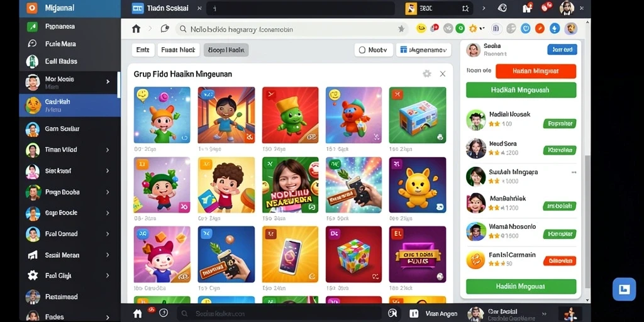Toggle the Mngenamov grid view button
The width and height of the screenshot is (644, 322).
(x=423, y=50)
